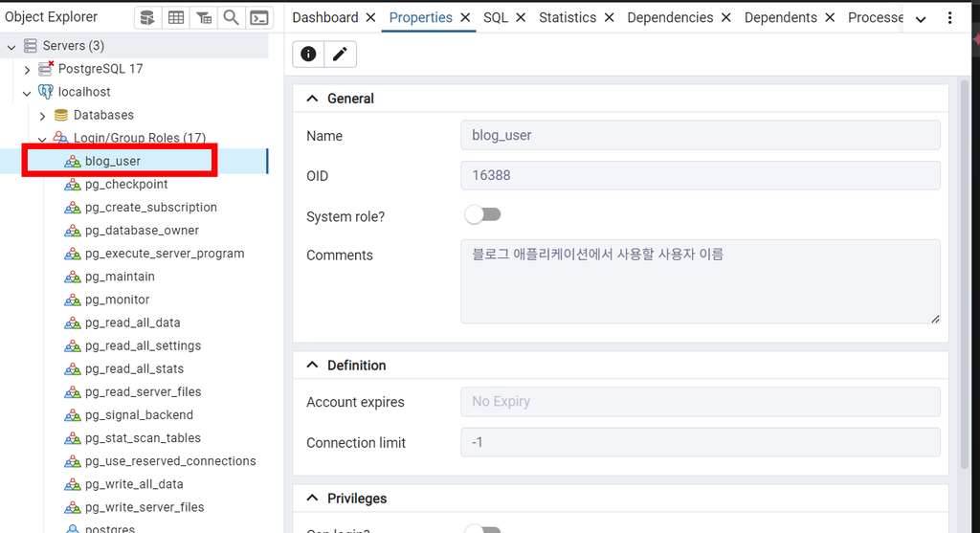Close the Dependencies tab
The height and width of the screenshot is (533, 980).
tap(725, 17)
